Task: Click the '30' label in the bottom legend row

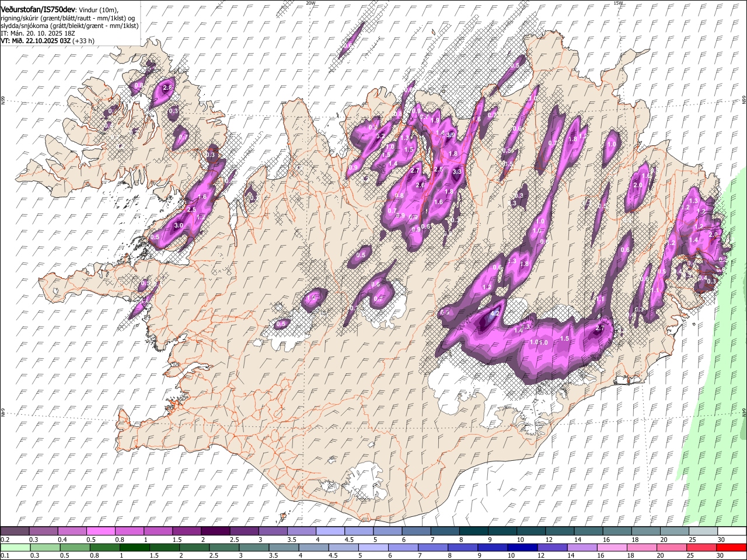Action: click(x=720, y=555)
